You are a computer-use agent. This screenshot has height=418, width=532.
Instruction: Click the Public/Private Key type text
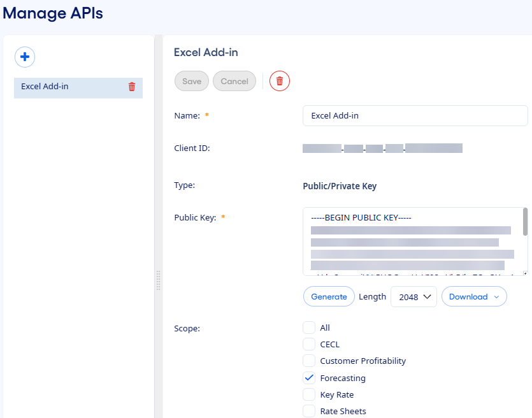340,186
